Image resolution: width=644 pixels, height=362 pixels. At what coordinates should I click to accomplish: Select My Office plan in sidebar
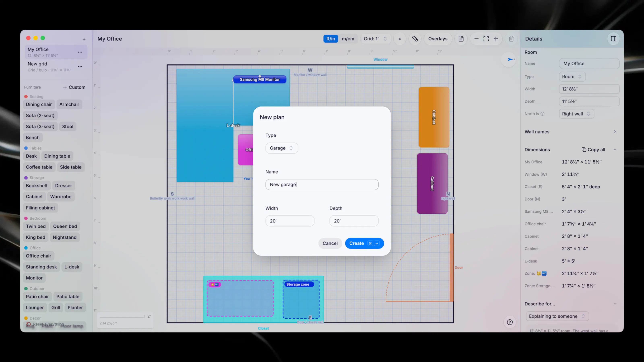point(56,52)
